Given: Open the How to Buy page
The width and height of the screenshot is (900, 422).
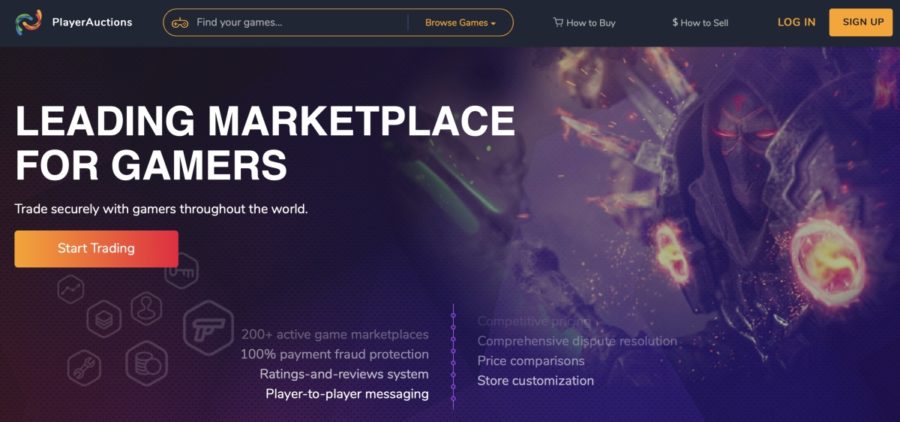Looking at the screenshot, I should 590,22.
